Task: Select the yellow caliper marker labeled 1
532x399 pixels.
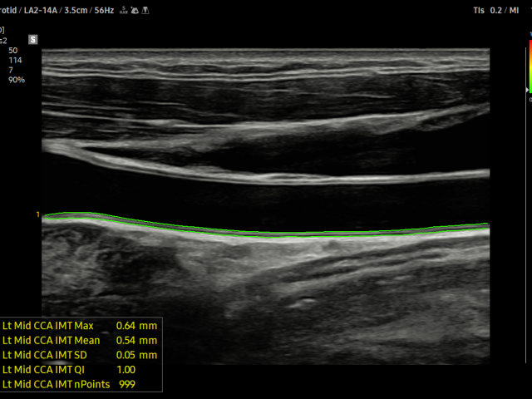Action: 37,215
